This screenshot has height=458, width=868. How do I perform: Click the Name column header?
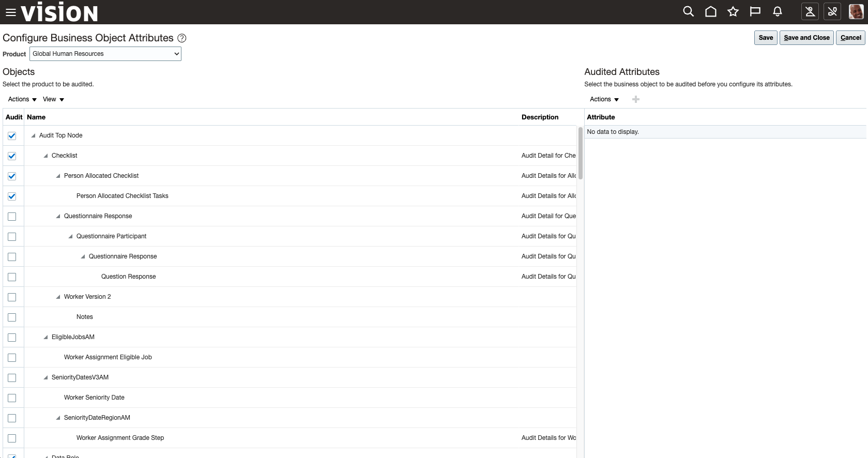tap(36, 117)
